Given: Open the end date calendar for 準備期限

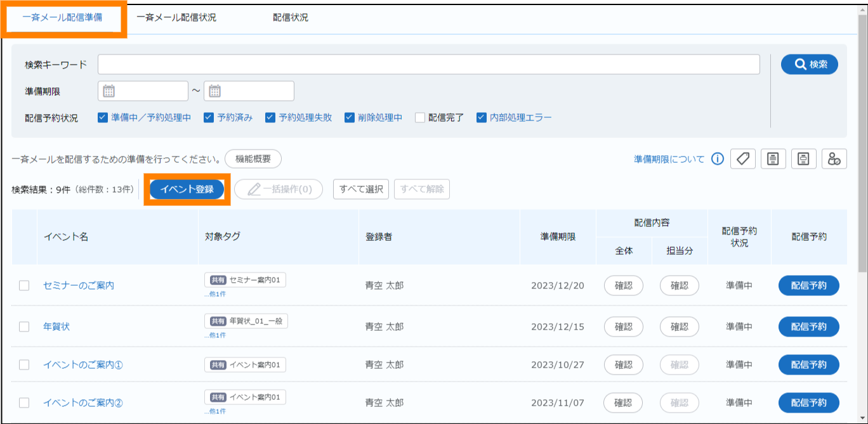Looking at the screenshot, I should coord(215,91).
